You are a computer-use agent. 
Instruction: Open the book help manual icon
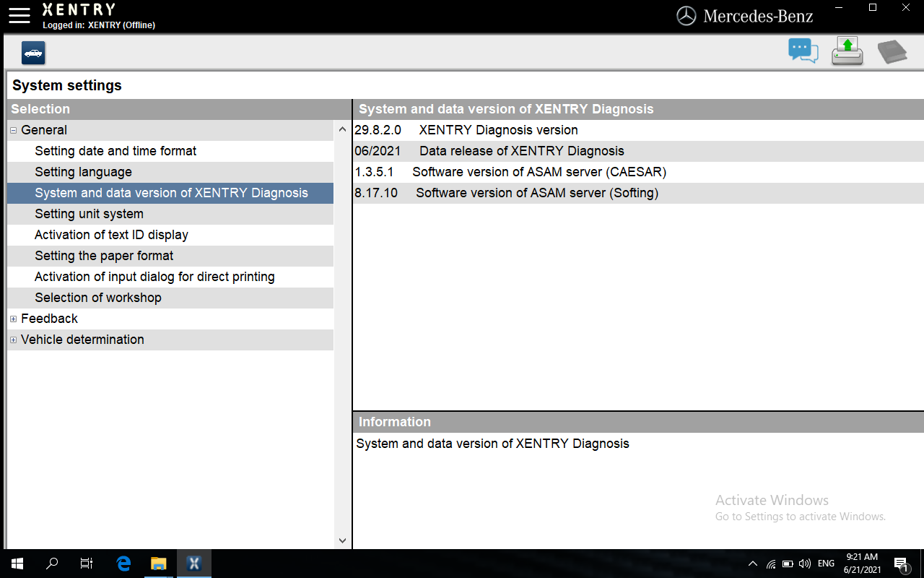pos(892,52)
